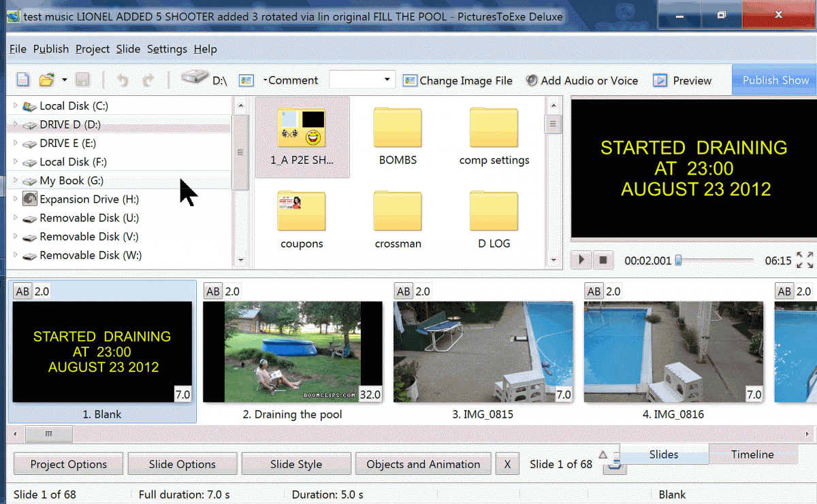
Task: Select slide thumbnail 3. IMG_0815
Action: (483, 352)
